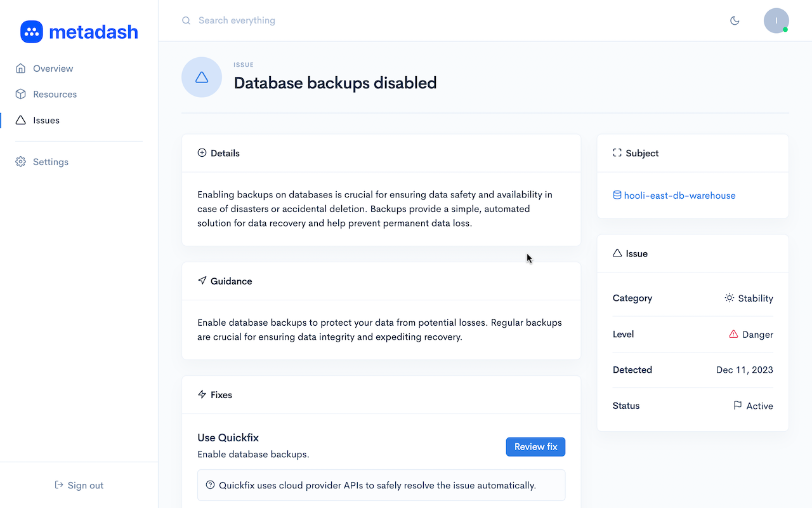
Task: Click the Active status flag icon
Action: (738, 405)
